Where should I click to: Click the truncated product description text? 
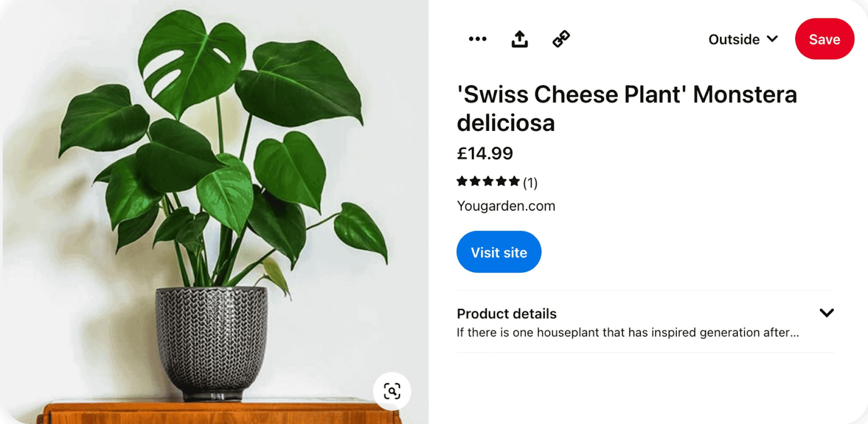tap(628, 332)
